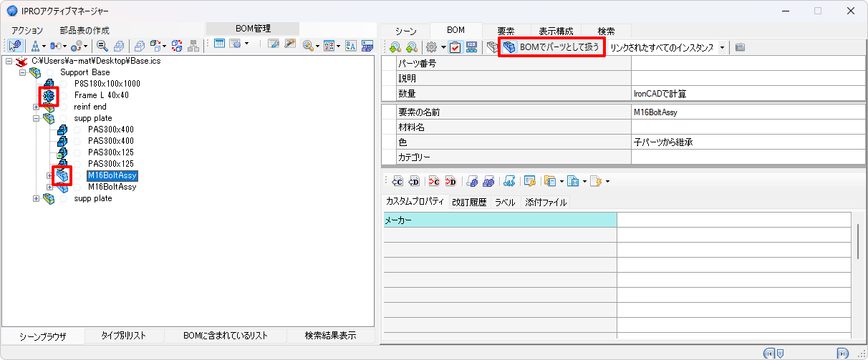Switch to the 表示構成 tab
868x360 pixels.
point(556,31)
